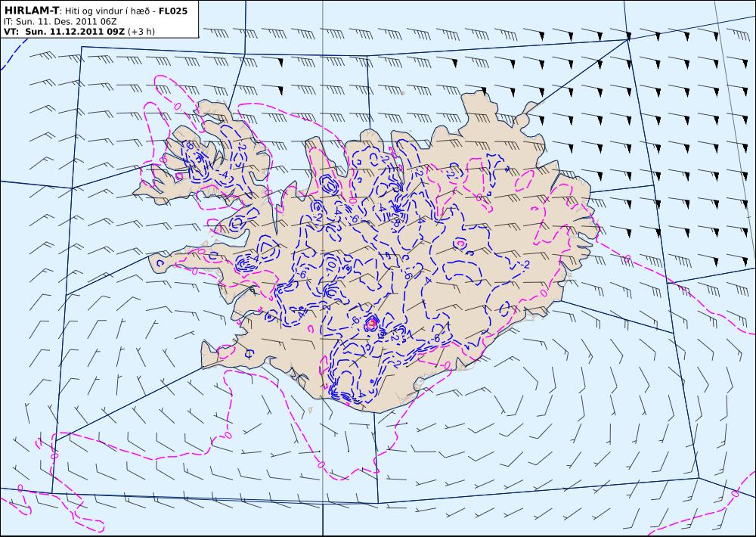Click the '(+3 h)' forecast offset text

click(142, 32)
